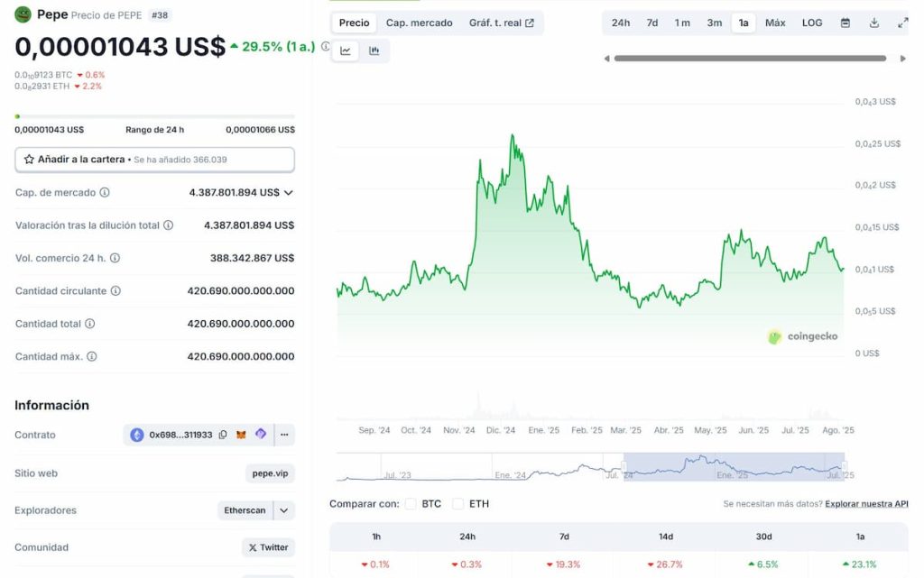924x578 pixels.
Task: Switch to the bar chart view icon
Action: pos(374,51)
